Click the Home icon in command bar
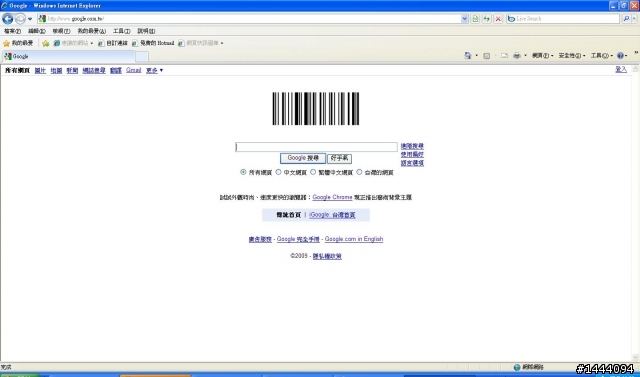 [468, 55]
